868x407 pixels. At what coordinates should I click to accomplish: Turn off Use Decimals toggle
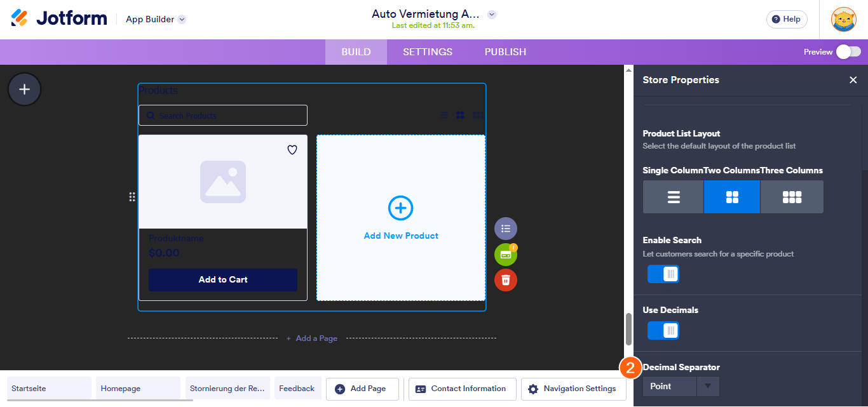coord(663,331)
